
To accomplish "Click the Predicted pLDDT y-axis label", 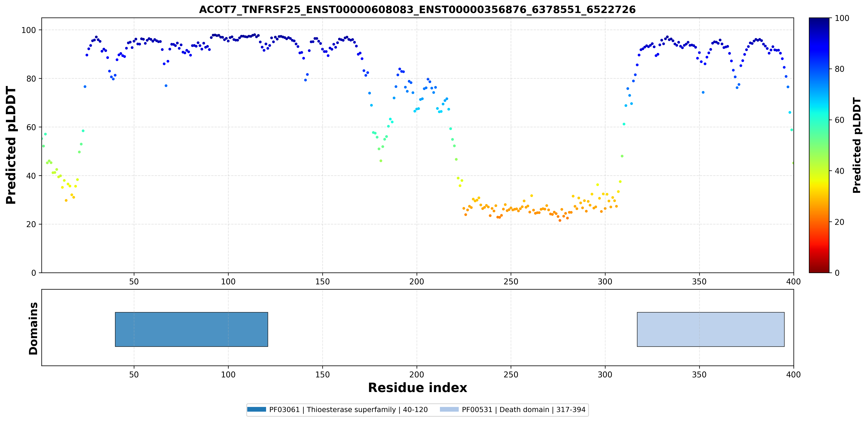I will click(x=11, y=145).
